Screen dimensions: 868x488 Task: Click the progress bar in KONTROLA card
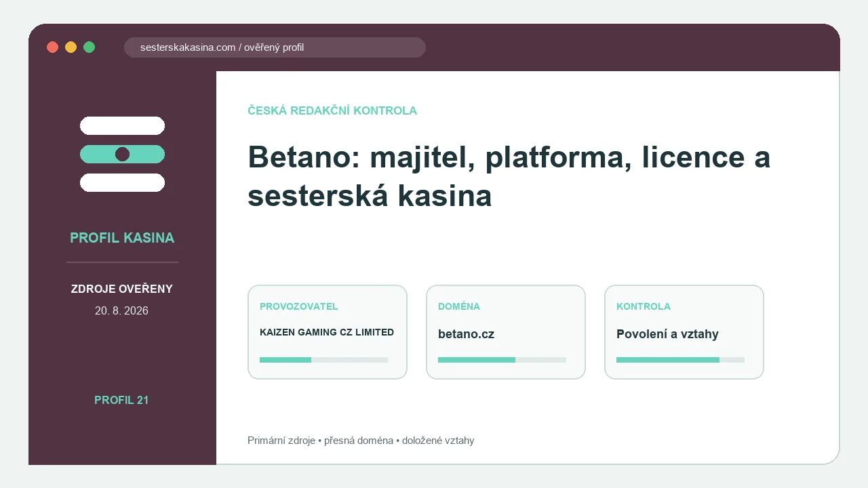(x=680, y=360)
